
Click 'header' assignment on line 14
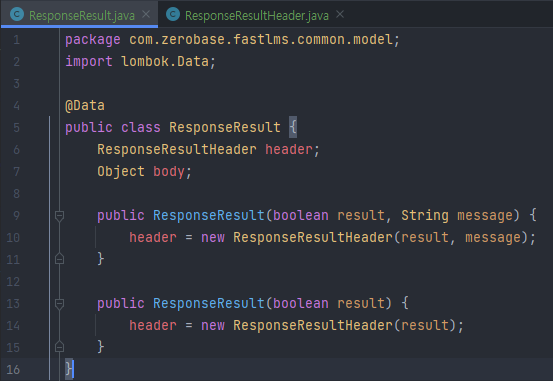[153, 325]
